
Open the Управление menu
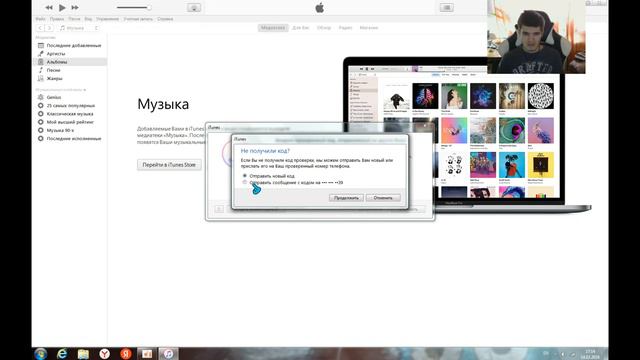click(107, 19)
